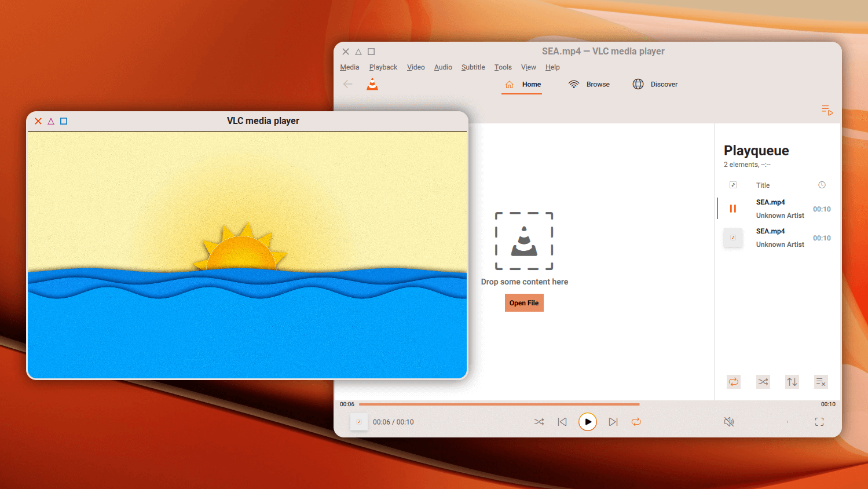The width and height of the screenshot is (868, 489).
Task: Click the 00:06 elapsed label above controls
Action: point(347,404)
